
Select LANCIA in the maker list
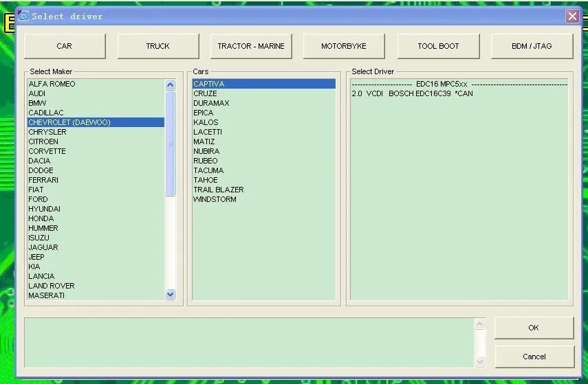tap(96, 276)
